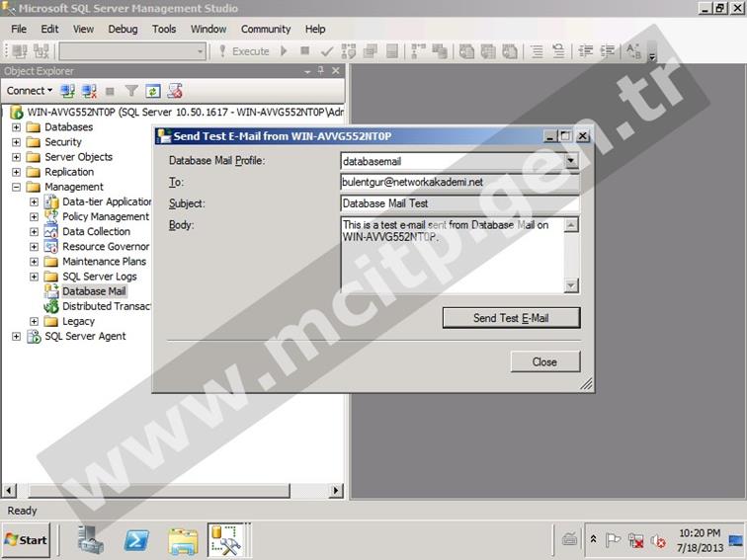Open Server Manager from the taskbar

[91, 540]
